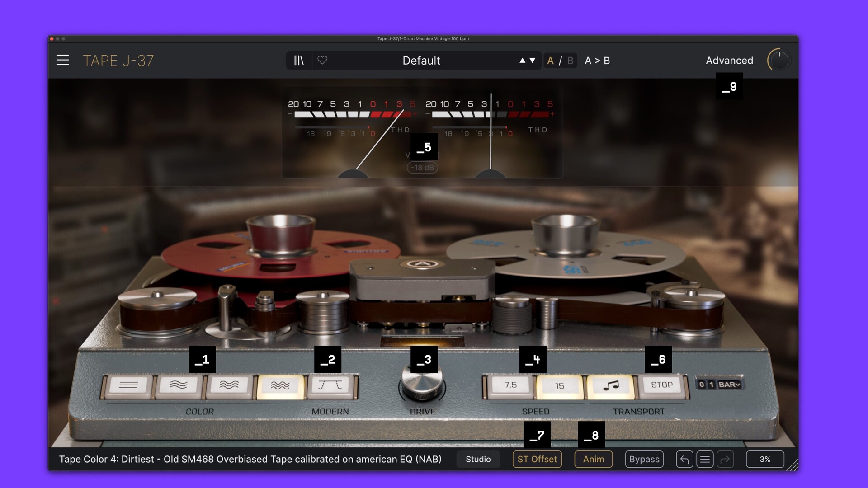
Task: Grab the window resize handle corner
Action: [x=793, y=465]
